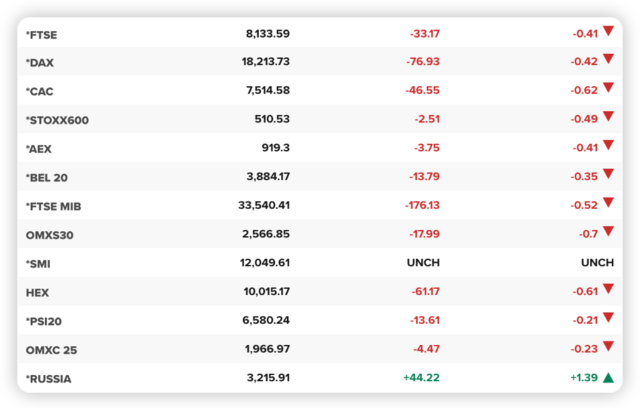Click the RUSSIA change value +44.22

pos(422,378)
